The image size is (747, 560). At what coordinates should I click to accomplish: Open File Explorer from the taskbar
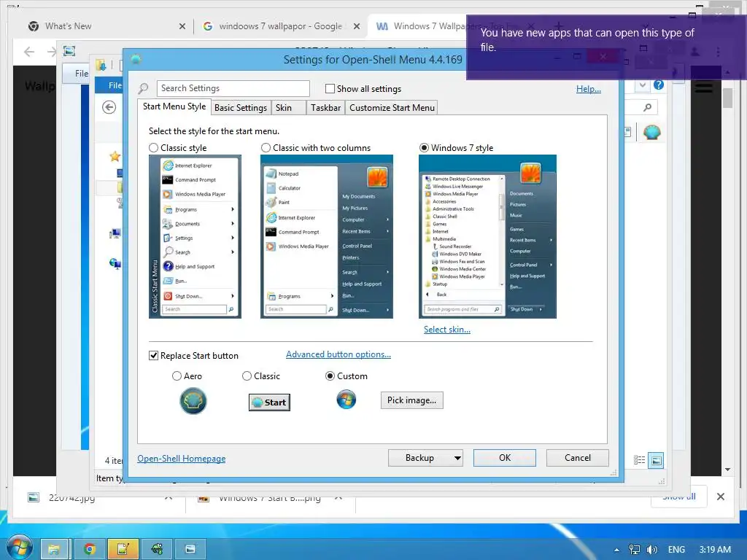click(55, 550)
